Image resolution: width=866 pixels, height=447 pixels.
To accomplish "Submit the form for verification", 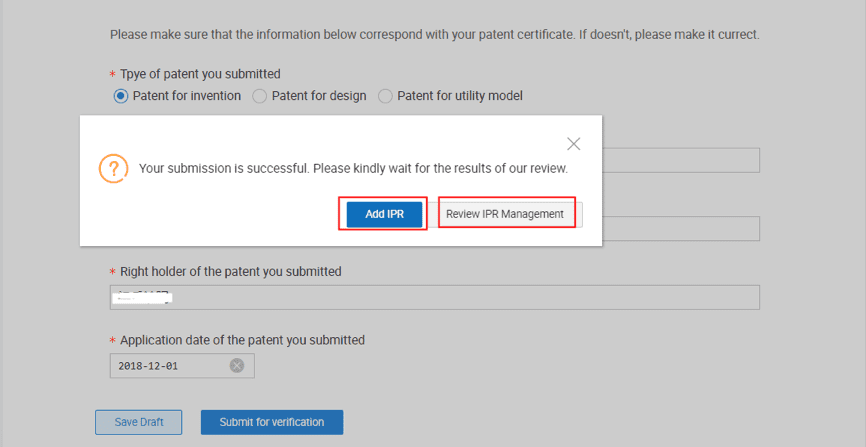I will click(272, 422).
